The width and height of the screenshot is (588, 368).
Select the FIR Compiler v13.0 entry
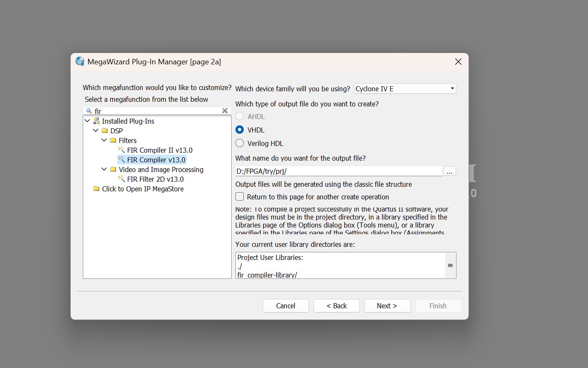(x=156, y=160)
